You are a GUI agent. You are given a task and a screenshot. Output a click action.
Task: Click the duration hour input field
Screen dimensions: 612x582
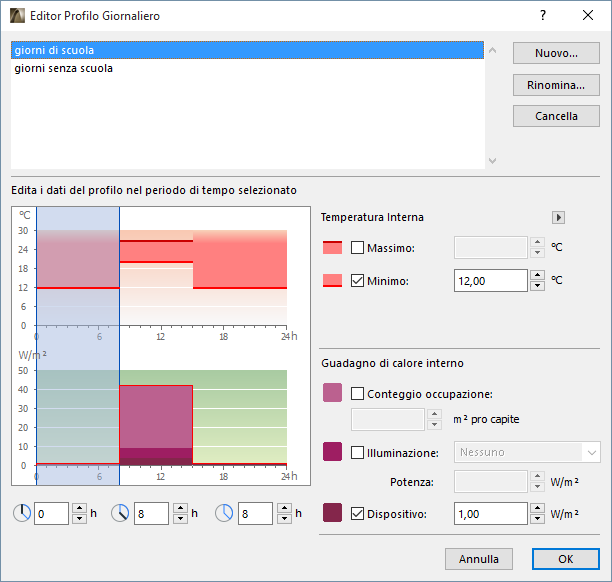(255, 513)
